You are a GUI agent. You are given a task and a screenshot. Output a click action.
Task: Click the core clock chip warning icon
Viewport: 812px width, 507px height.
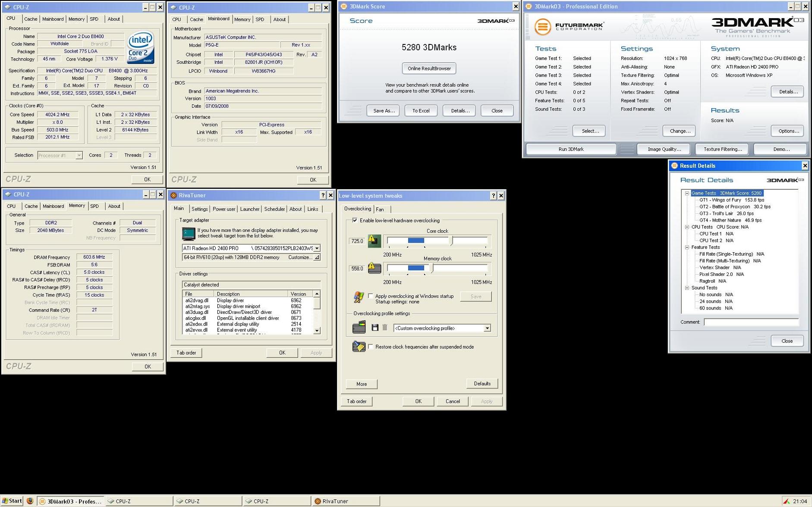(x=374, y=241)
